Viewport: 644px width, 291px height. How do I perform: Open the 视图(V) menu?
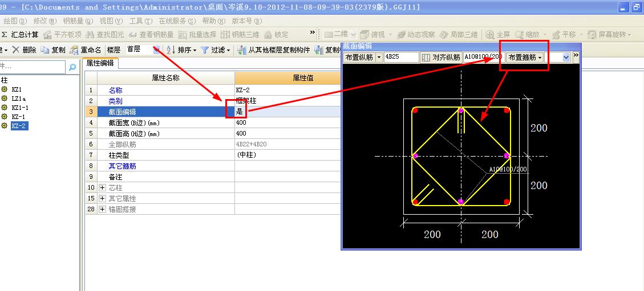click(111, 21)
